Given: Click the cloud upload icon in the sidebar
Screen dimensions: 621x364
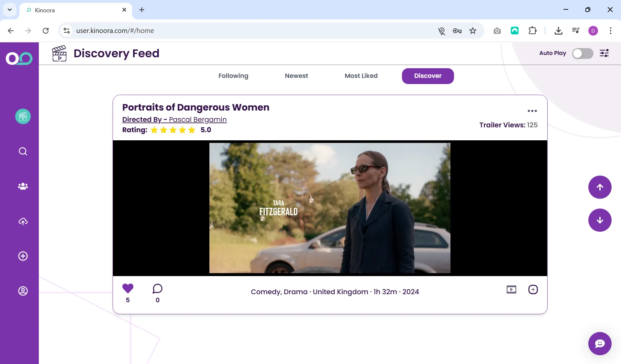Looking at the screenshot, I should point(23,222).
